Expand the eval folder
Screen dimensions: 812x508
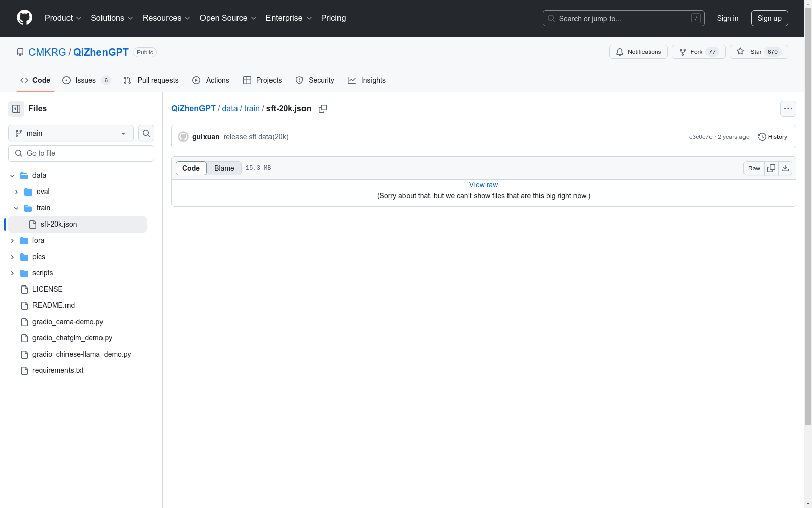[x=16, y=192]
